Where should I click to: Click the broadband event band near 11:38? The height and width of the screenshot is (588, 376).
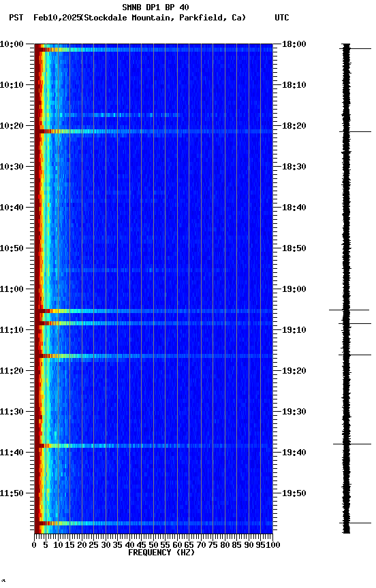point(153,446)
